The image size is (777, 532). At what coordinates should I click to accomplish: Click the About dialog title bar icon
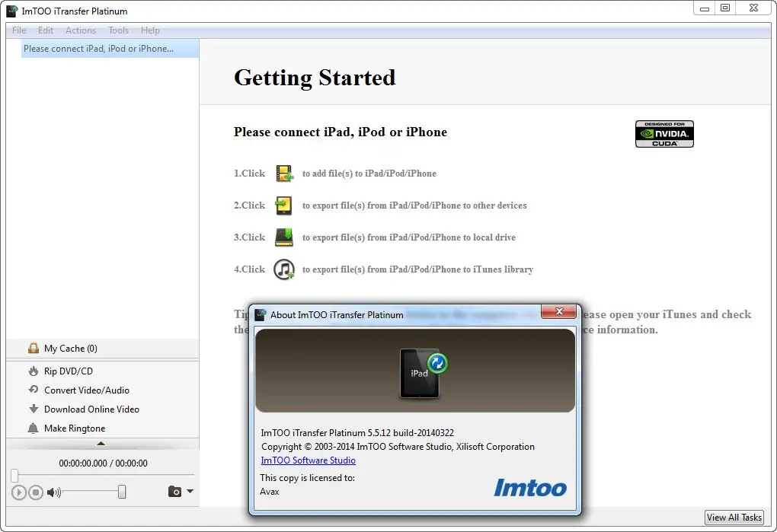tap(261, 315)
